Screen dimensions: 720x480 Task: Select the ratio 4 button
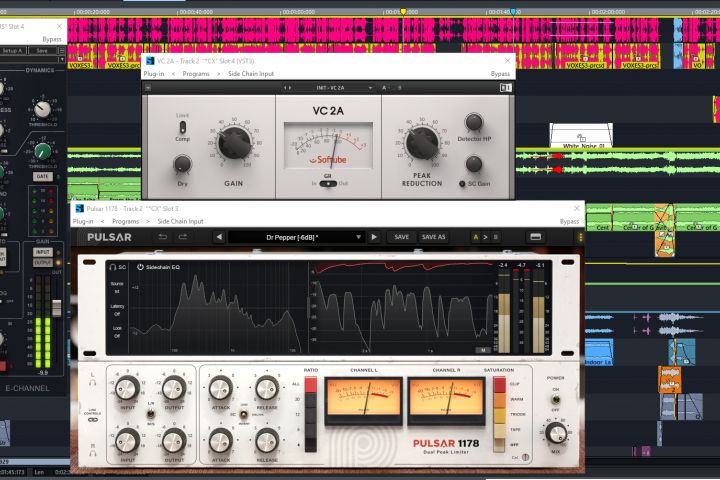pyautogui.click(x=310, y=445)
